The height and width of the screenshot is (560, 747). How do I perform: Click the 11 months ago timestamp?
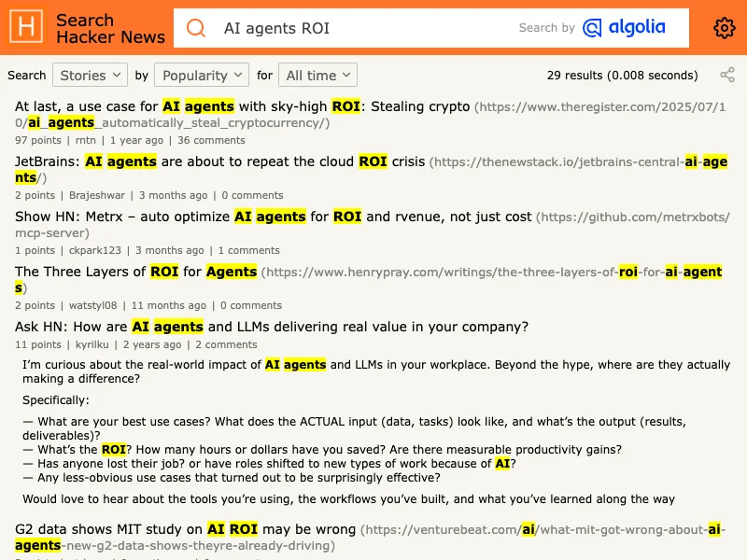point(169,306)
